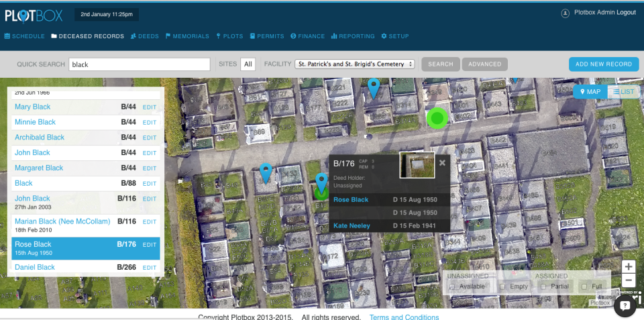Open the help chat bubble

[625, 305]
